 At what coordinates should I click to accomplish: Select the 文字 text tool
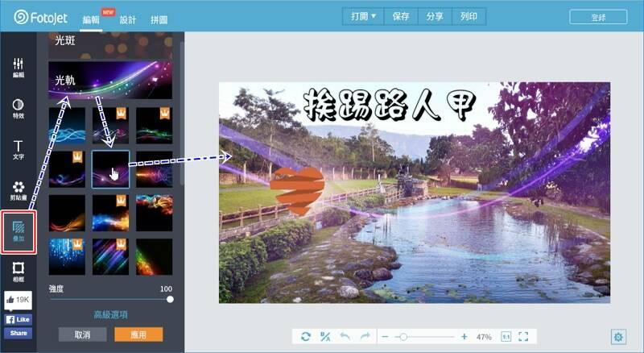click(18, 150)
